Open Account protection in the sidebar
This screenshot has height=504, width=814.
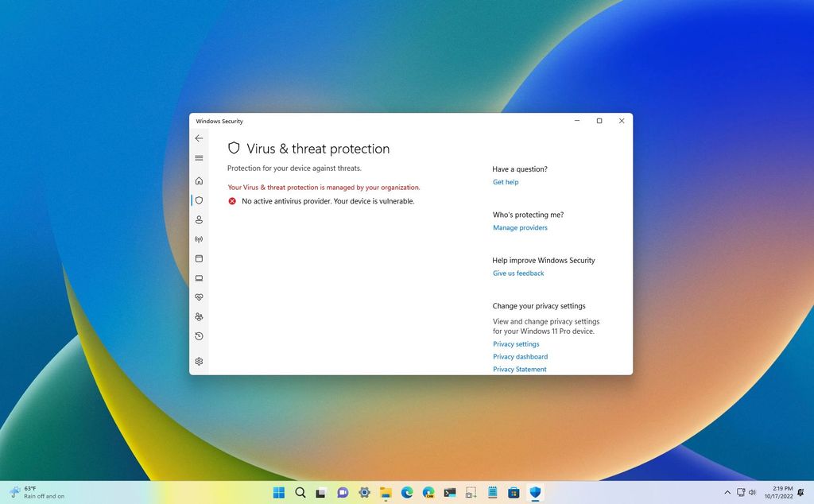(199, 219)
